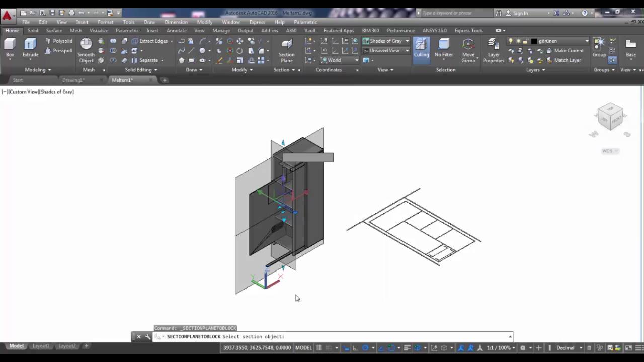Open Layer Properties manager
Screen dimensions: 644x362
pyautogui.click(x=494, y=50)
